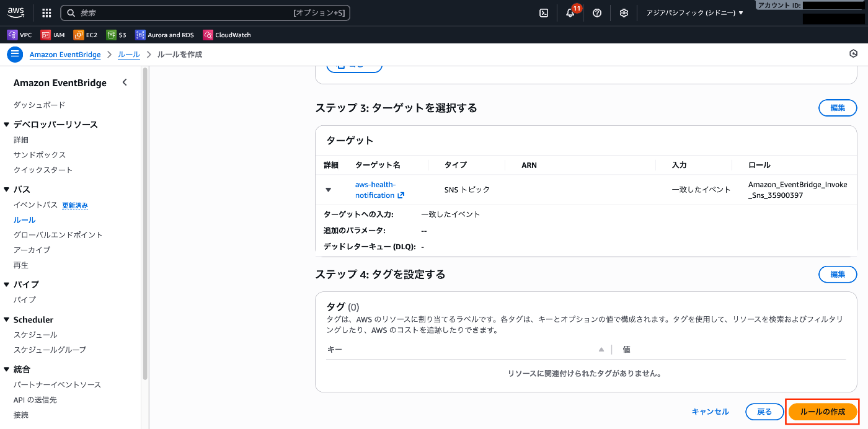Image resolution: width=868 pixels, height=429 pixels.
Task: Open パイプ item under パイプ section
Action: click(25, 300)
